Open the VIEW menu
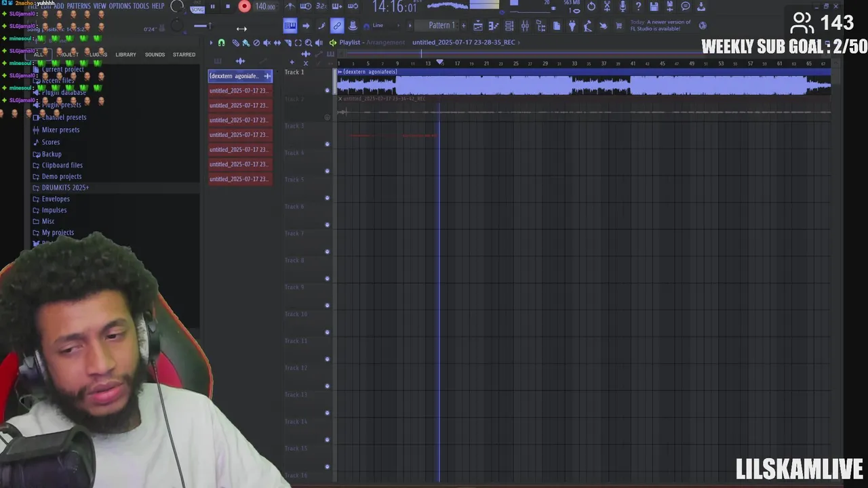868x488 pixels. [100, 6]
